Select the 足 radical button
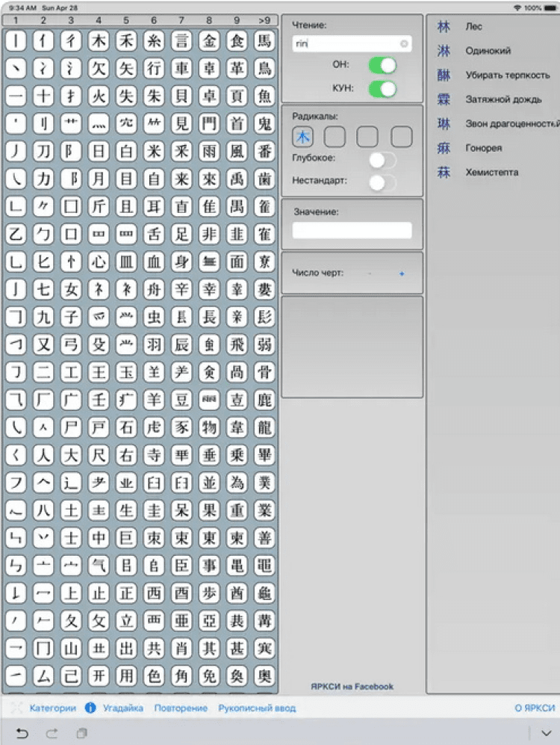Screen dimensions: 560x745 181,234
